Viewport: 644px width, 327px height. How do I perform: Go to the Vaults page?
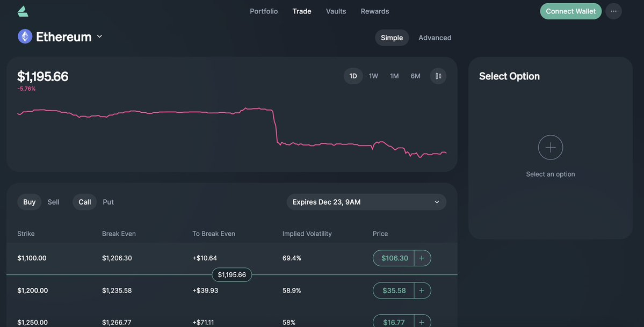(x=336, y=11)
